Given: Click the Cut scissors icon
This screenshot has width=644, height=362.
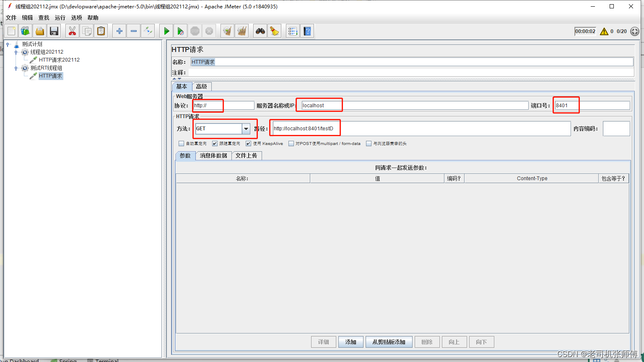Looking at the screenshot, I should 73,31.
